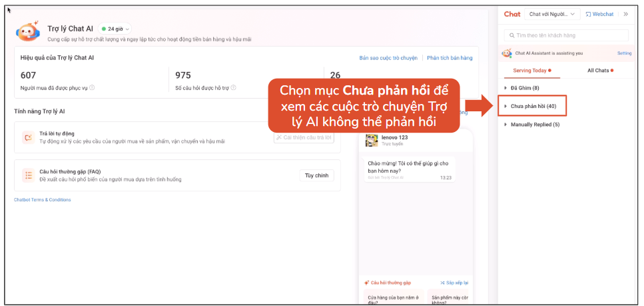The height and width of the screenshot is (306, 644).
Task: Click the Trả lời tự động title
Action: click(x=57, y=134)
